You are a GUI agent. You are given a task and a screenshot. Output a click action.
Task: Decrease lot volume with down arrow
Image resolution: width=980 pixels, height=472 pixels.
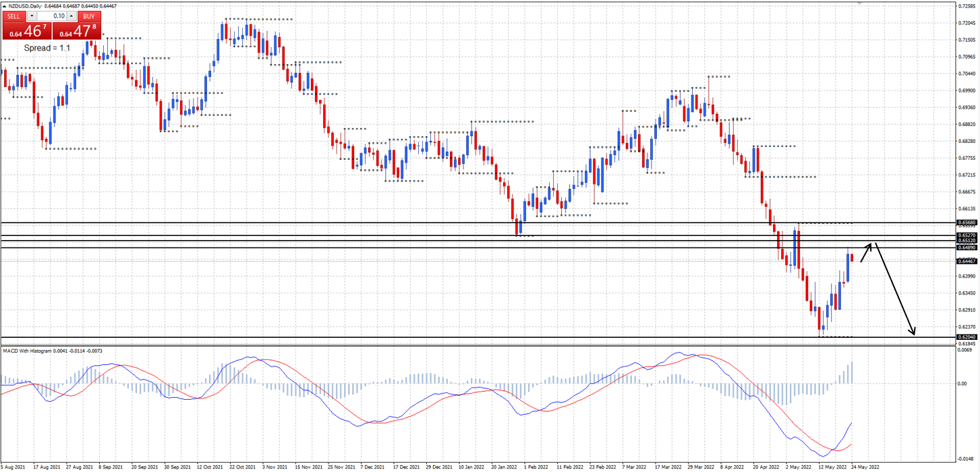32,16
